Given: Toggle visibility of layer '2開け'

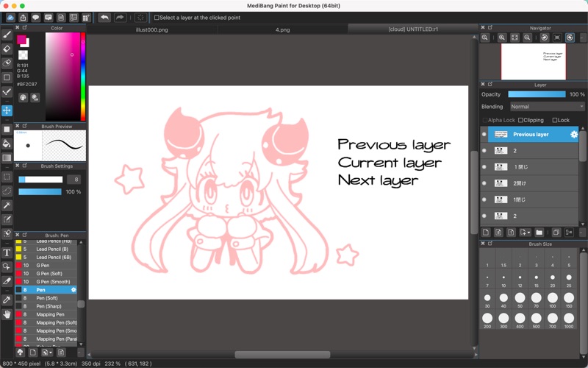Looking at the screenshot, I should point(484,183).
